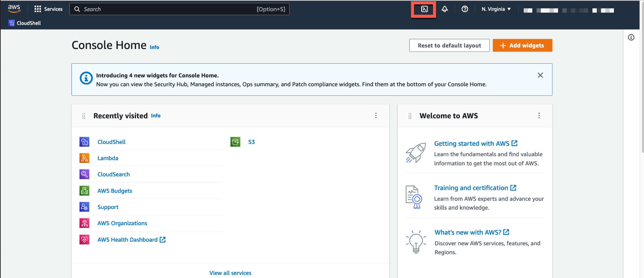The width and height of the screenshot is (644, 278).
Task: Open Getting started with AWS link
Action: [x=472, y=143]
